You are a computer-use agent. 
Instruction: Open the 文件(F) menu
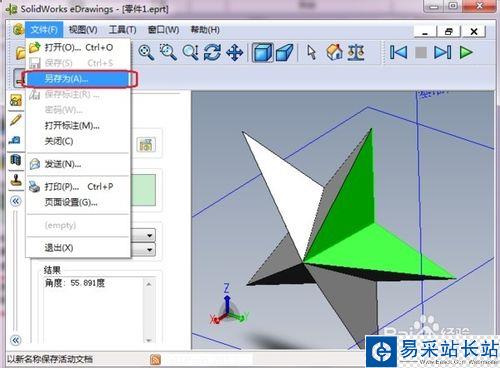tap(44, 30)
